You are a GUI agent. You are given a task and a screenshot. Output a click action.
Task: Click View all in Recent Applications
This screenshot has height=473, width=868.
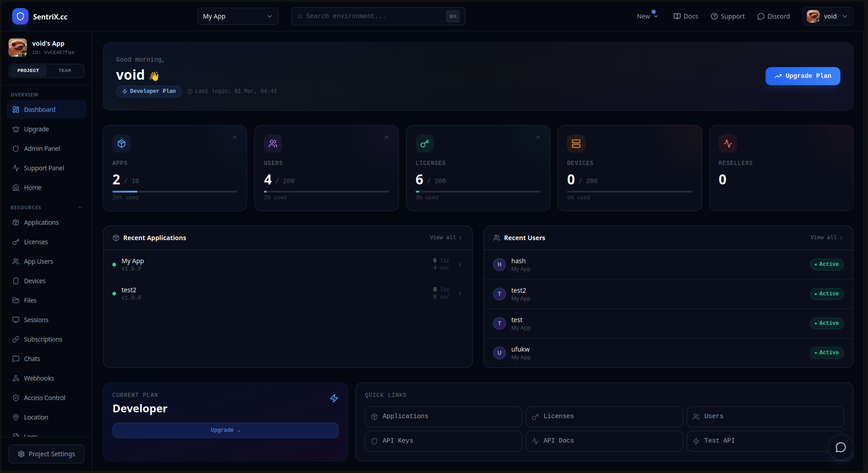pyautogui.click(x=446, y=237)
